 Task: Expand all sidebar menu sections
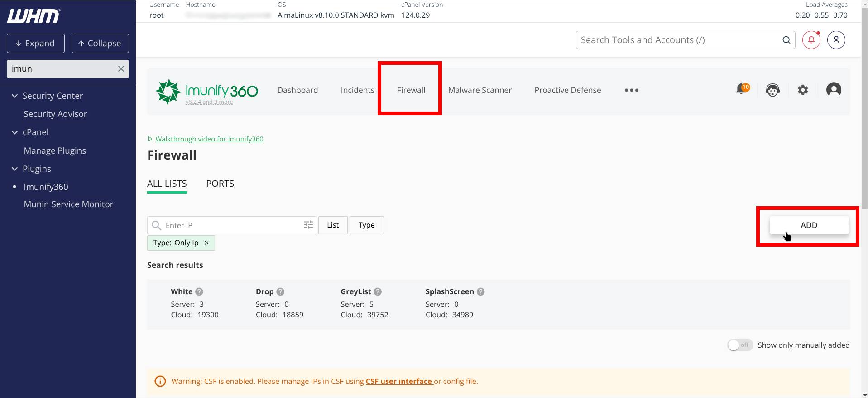pyautogui.click(x=35, y=43)
